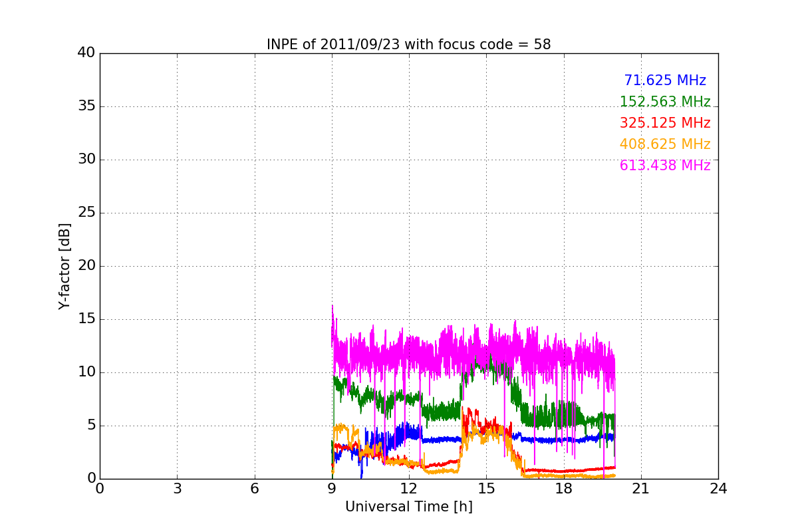Viewport: 798px width, 532px height.
Task: Select the 325.125 MHz legend label
Action: 665,123
